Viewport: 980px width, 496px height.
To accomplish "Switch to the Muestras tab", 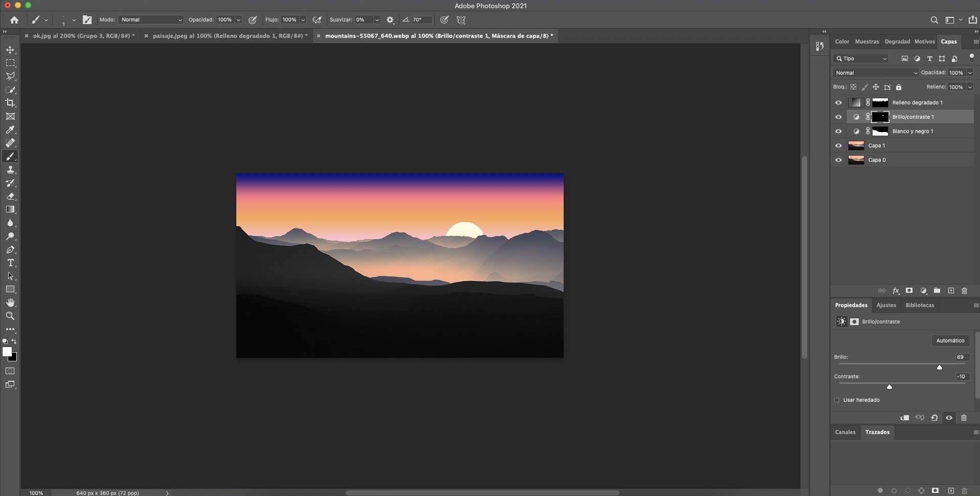I will (867, 41).
